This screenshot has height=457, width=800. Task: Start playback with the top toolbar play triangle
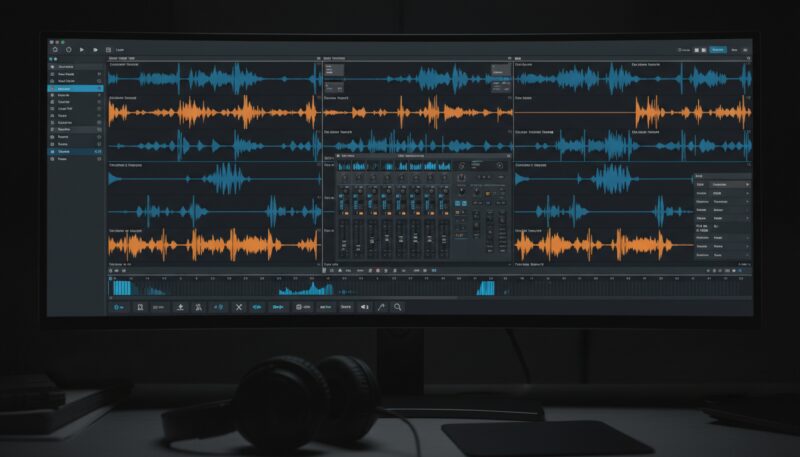(82, 49)
